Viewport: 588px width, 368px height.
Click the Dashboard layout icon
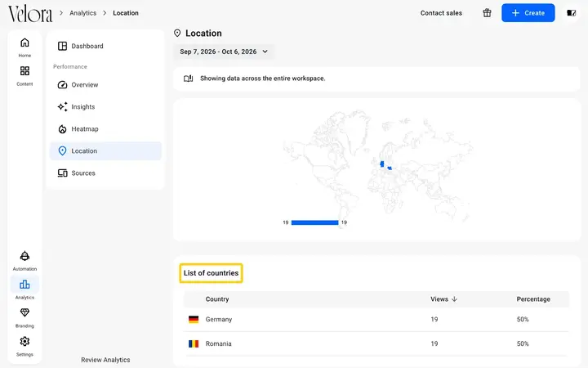pyautogui.click(x=62, y=46)
